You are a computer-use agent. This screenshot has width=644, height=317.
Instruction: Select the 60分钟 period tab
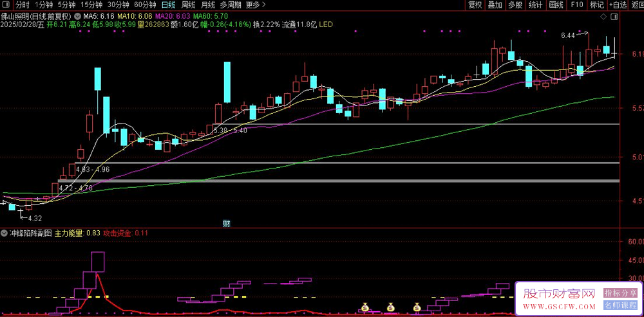click(146, 5)
